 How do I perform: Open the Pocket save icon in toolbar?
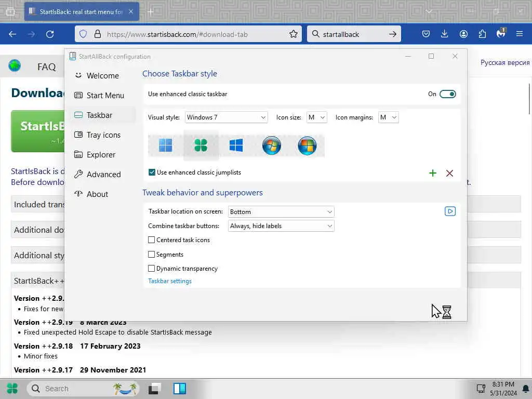click(x=426, y=34)
